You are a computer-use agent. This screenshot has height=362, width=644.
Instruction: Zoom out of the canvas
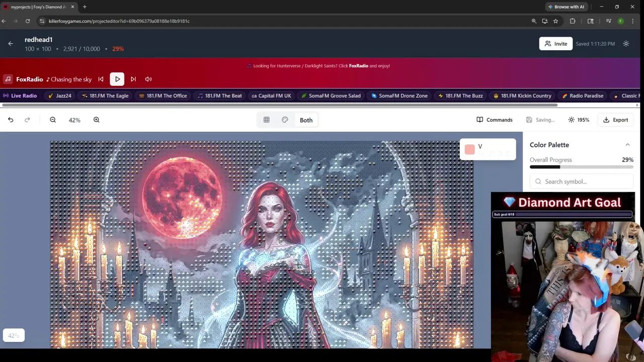53,120
